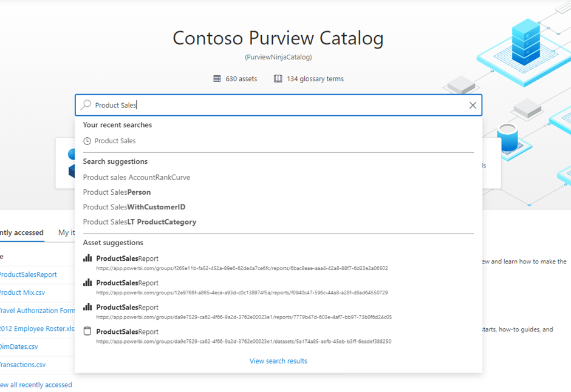Click the glossary book icon beside 134 terms
This screenshot has width=571, height=392.
coord(278,79)
